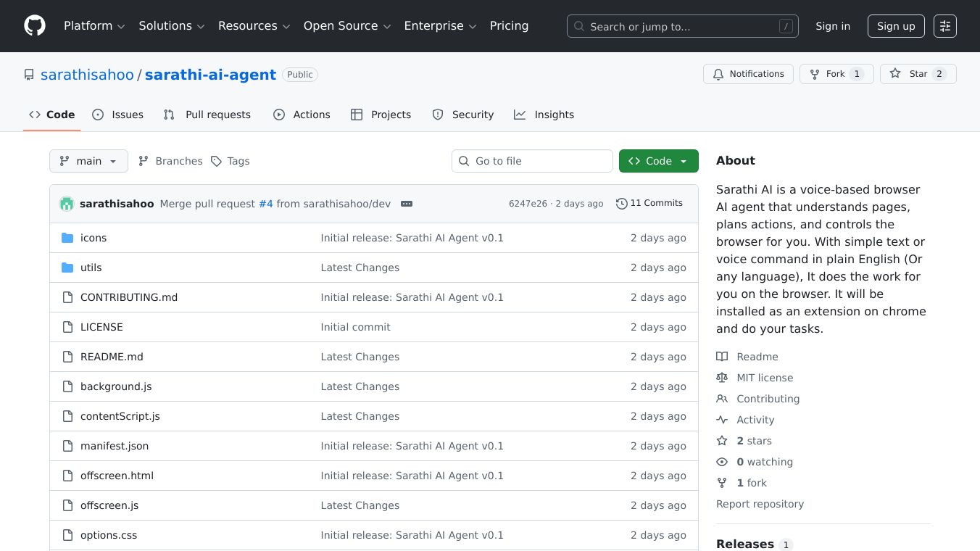
Task: Open the appearance settings icon button
Action: pos(945,26)
